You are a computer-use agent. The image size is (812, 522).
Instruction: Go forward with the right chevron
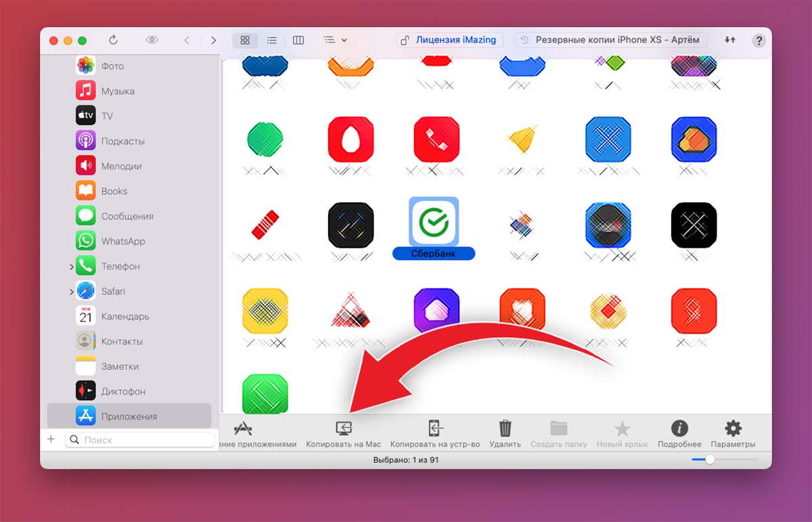point(213,40)
